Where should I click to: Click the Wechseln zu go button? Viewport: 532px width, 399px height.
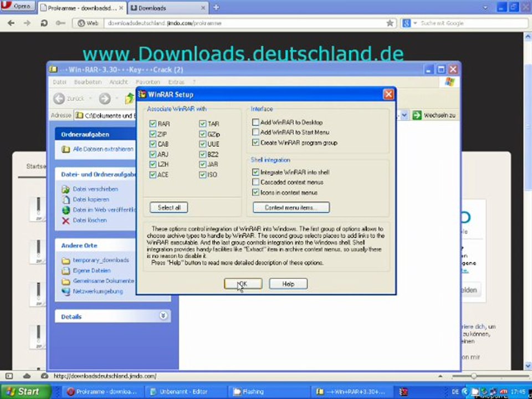[x=434, y=115]
